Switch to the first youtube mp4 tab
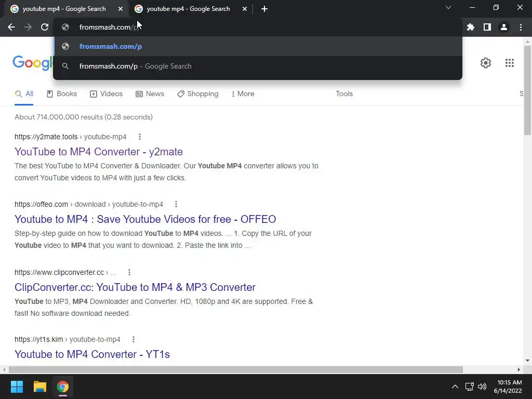 pyautogui.click(x=64, y=9)
